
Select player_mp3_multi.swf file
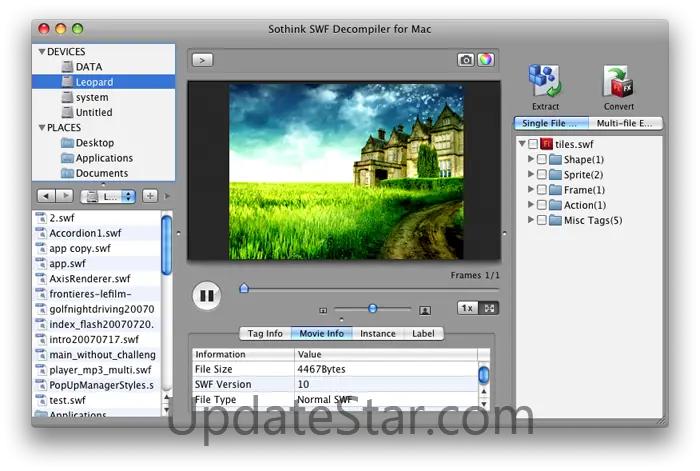point(97,370)
